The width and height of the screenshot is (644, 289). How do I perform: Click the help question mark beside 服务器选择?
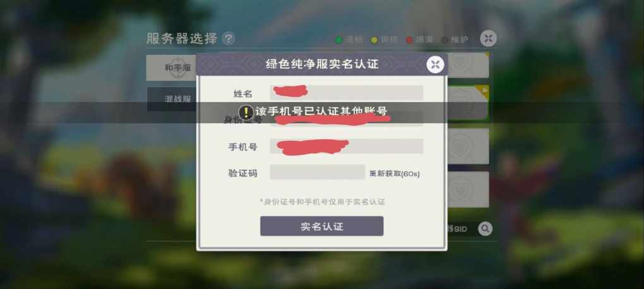(x=229, y=39)
